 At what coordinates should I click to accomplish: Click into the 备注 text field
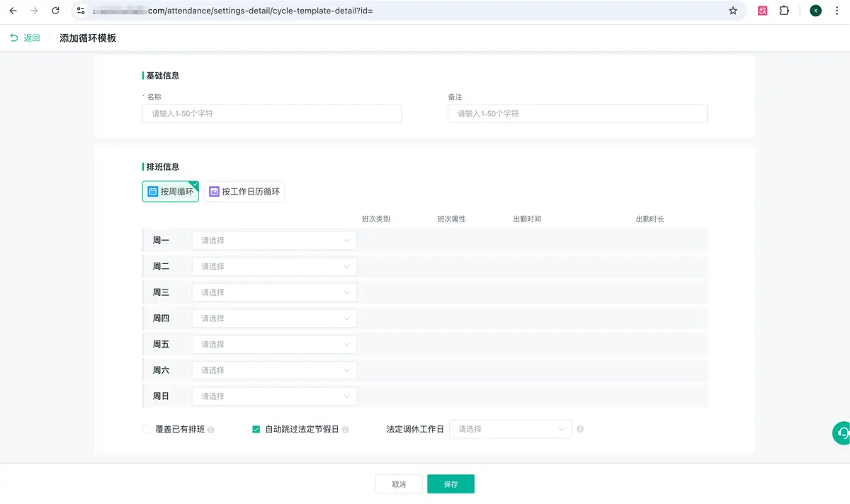[x=577, y=113]
